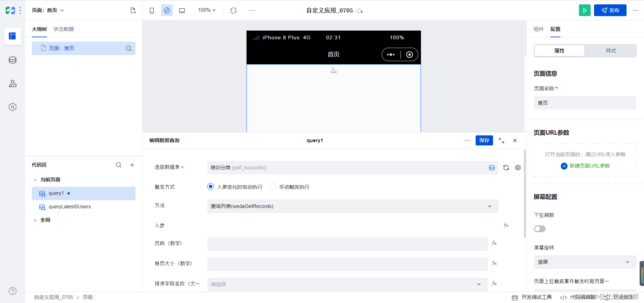
Task: Select the query1 tree item
Action: click(x=84, y=193)
